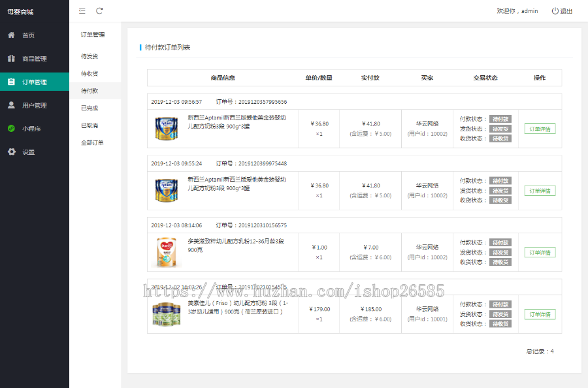The width and height of the screenshot is (588, 388).
Task: Collapse the sidebar with the hamburger icon
Action: (x=82, y=11)
